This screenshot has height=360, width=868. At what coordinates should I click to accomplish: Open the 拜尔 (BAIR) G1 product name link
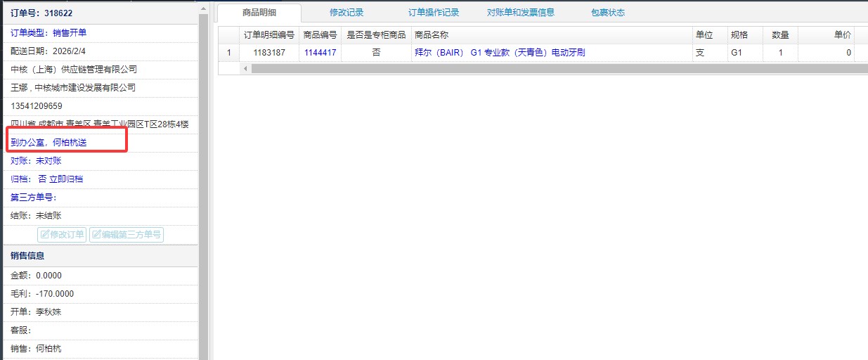(500, 53)
